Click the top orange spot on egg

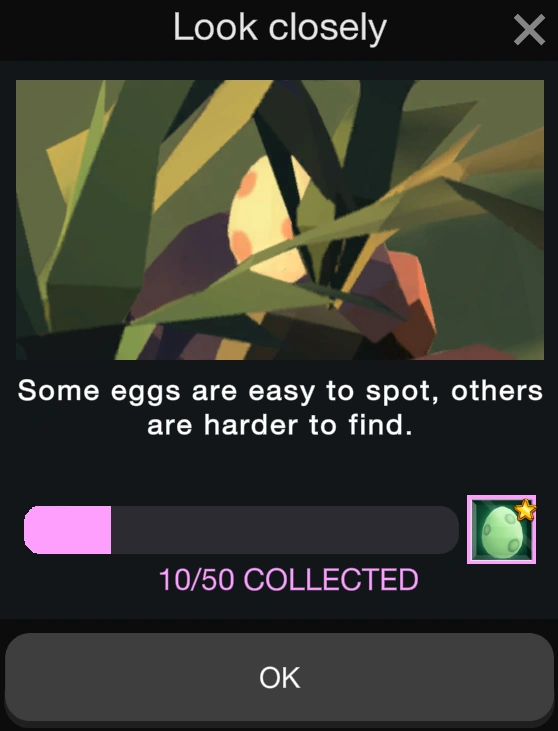click(x=250, y=181)
